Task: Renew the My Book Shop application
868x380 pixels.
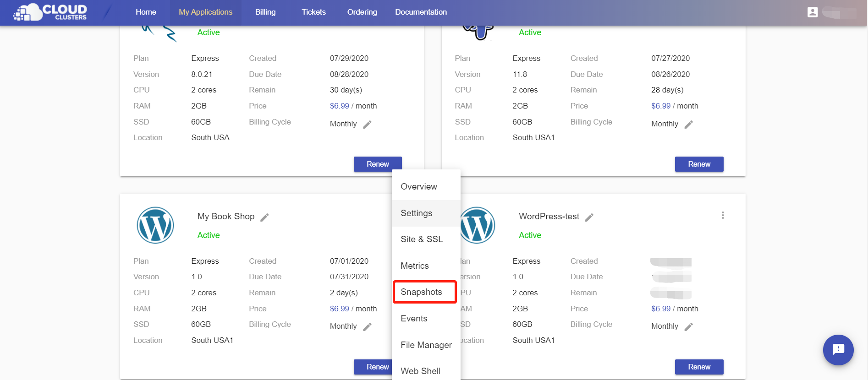Action: [373, 367]
